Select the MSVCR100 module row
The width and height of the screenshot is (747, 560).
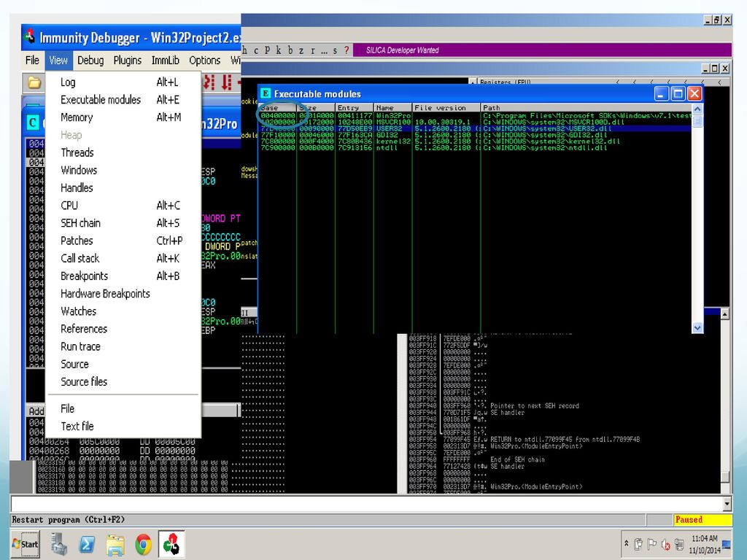(475, 122)
